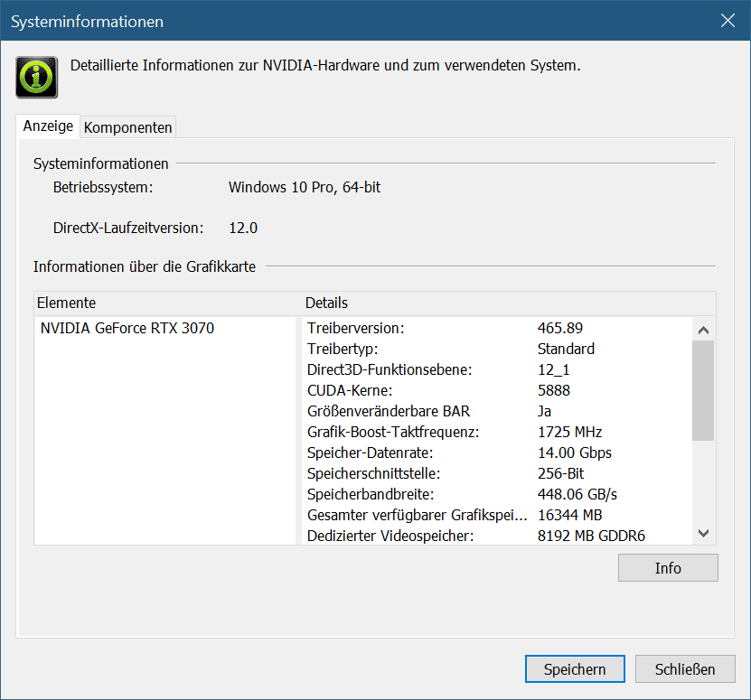
Task: Click the 256-Bit value
Action: (561, 473)
